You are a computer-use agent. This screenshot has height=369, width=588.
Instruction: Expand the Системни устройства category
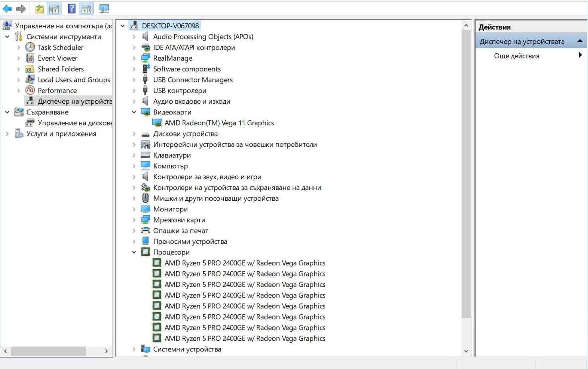134,349
